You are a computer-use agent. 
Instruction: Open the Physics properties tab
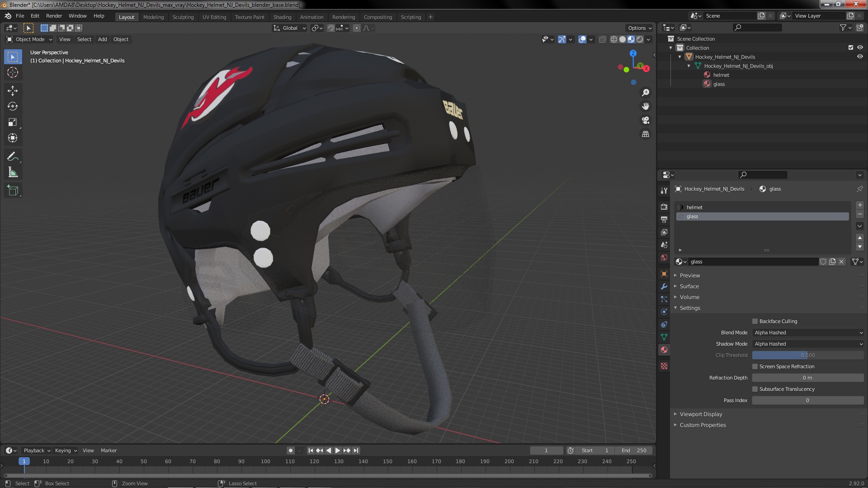[664, 312]
